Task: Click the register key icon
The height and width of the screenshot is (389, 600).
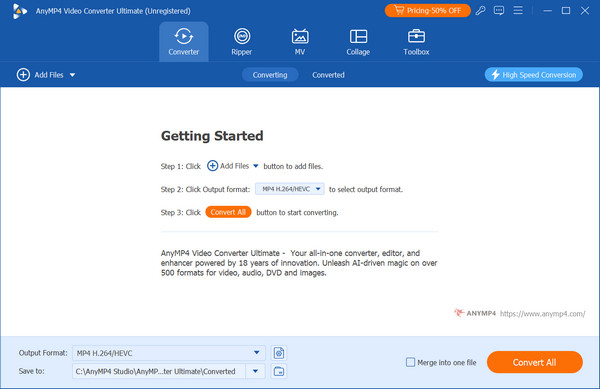Action: 481,11
